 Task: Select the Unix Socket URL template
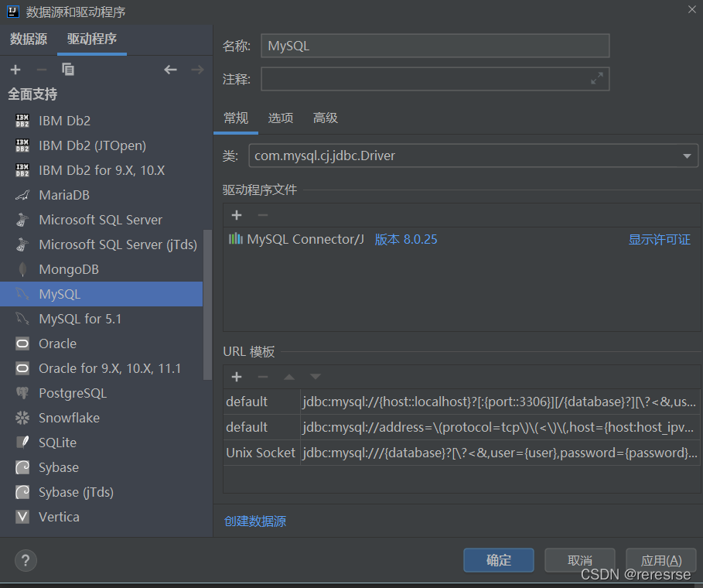point(461,453)
